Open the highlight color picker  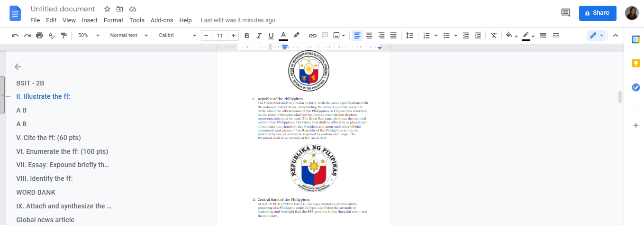pos(296,36)
